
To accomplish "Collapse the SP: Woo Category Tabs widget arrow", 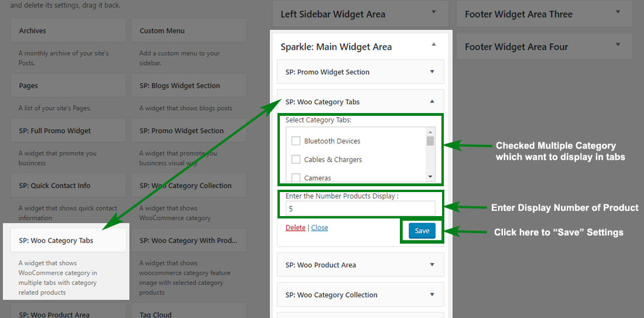I will tap(431, 101).
